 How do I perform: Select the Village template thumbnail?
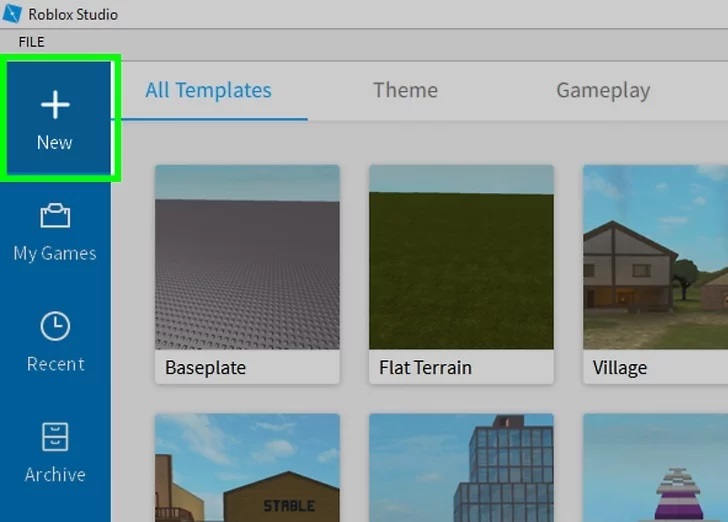point(656,257)
